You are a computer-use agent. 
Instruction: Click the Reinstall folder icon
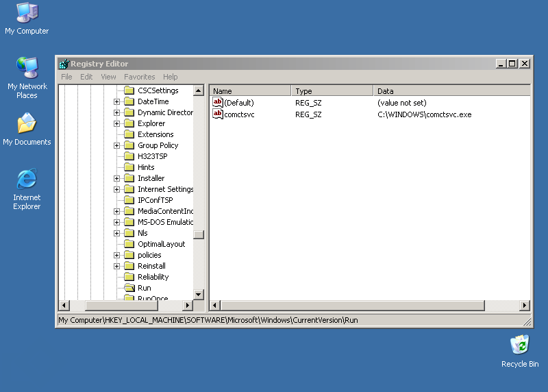pos(129,266)
